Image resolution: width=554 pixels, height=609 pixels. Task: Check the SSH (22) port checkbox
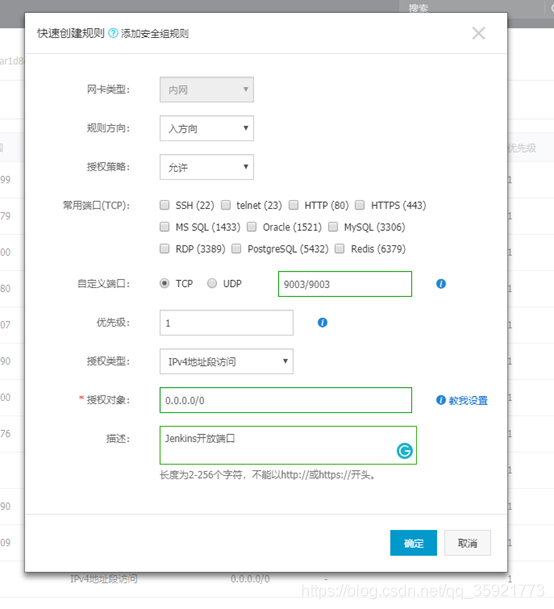[x=165, y=205]
